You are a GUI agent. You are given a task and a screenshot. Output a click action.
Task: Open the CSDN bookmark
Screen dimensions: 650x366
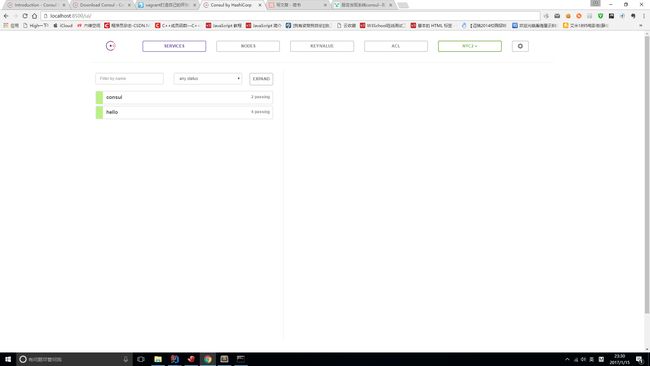[x=127, y=25]
